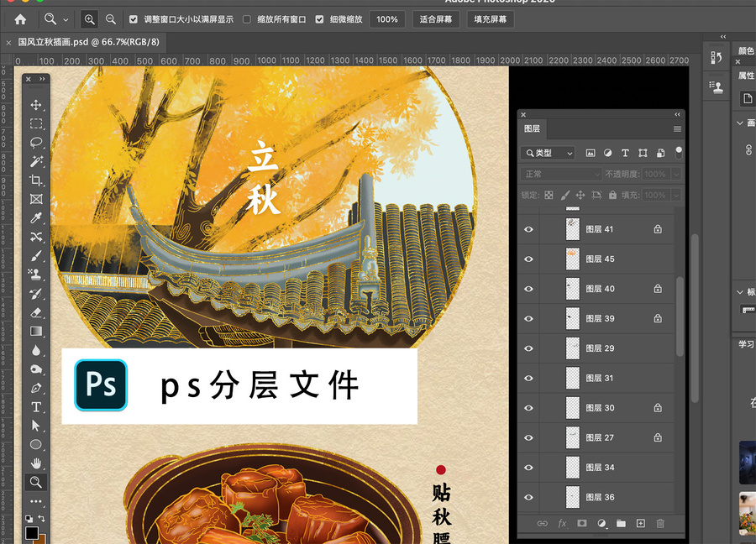Open the 属性 panel tab
The height and width of the screenshot is (544, 756).
click(x=746, y=76)
